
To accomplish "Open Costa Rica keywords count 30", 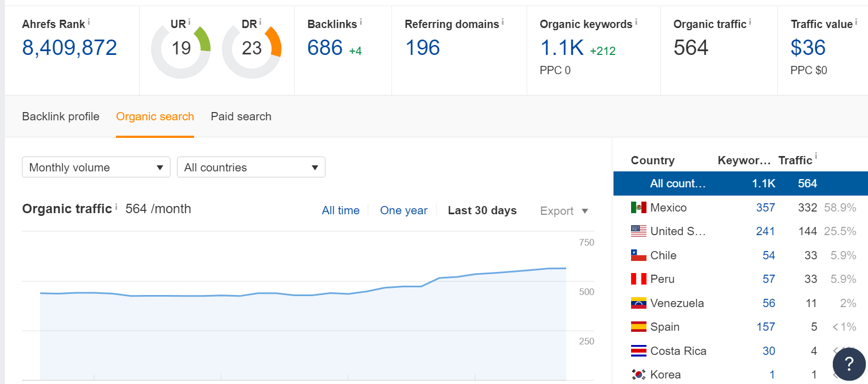I will point(769,351).
